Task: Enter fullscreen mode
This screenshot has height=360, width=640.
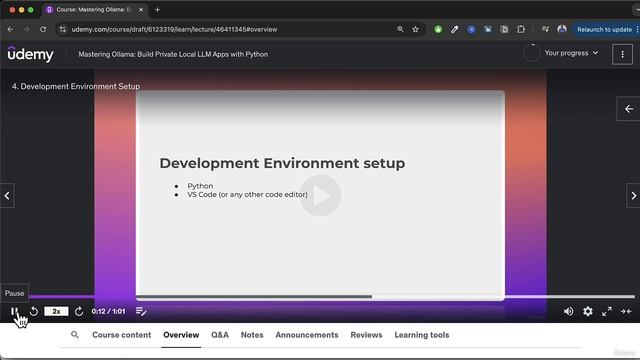Action: pyautogui.click(x=607, y=311)
